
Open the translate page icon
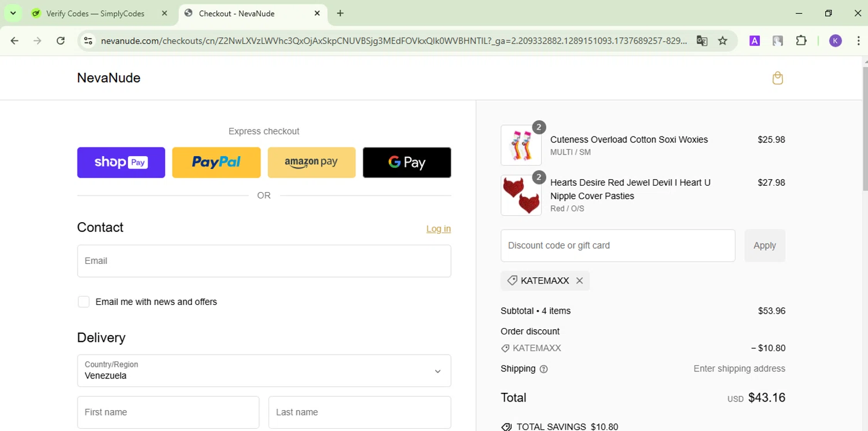tap(702, 40)
